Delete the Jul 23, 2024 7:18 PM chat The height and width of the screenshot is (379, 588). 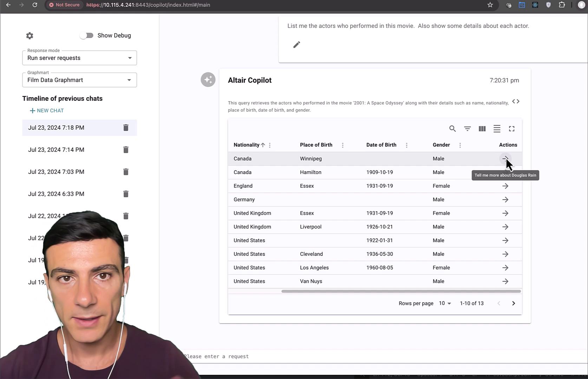(126, 127)
